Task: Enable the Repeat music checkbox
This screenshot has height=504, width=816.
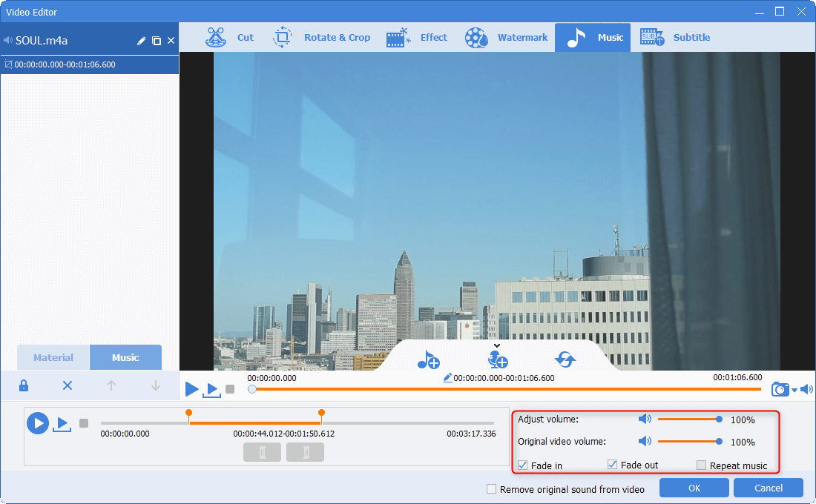Action: [702, 465]
